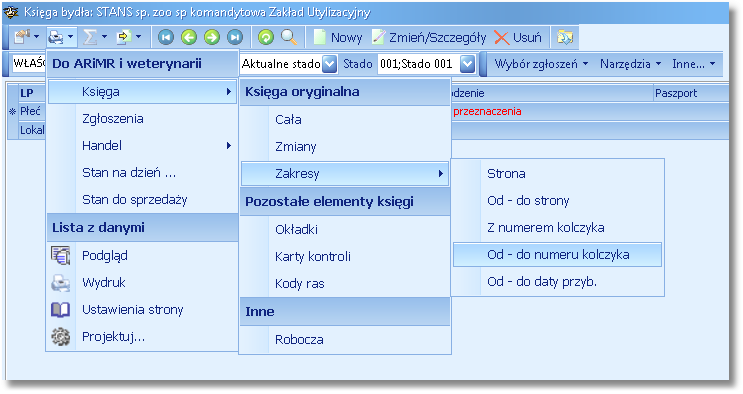Expand the Stado 001 combo box
743x394 pixels.
[468, 64]
